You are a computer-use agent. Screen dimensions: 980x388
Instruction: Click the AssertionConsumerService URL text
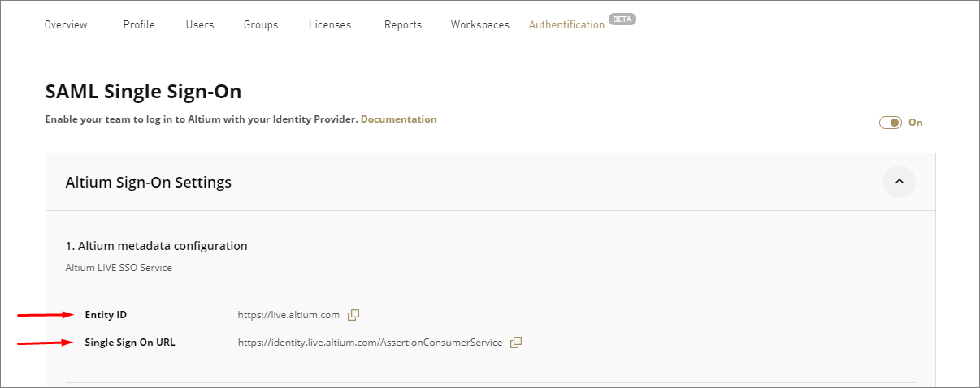pos(370,343)
